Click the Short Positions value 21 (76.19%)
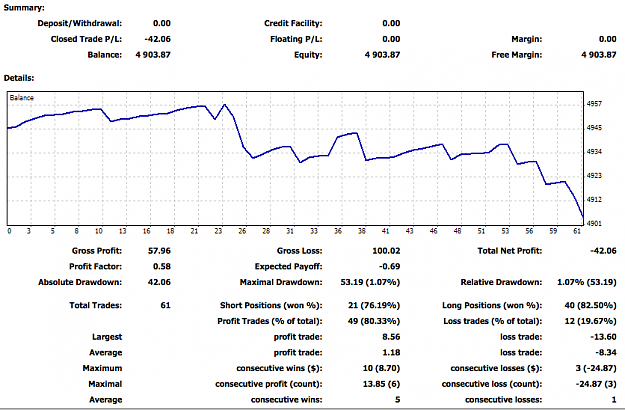625x410 pixels. 374,306
